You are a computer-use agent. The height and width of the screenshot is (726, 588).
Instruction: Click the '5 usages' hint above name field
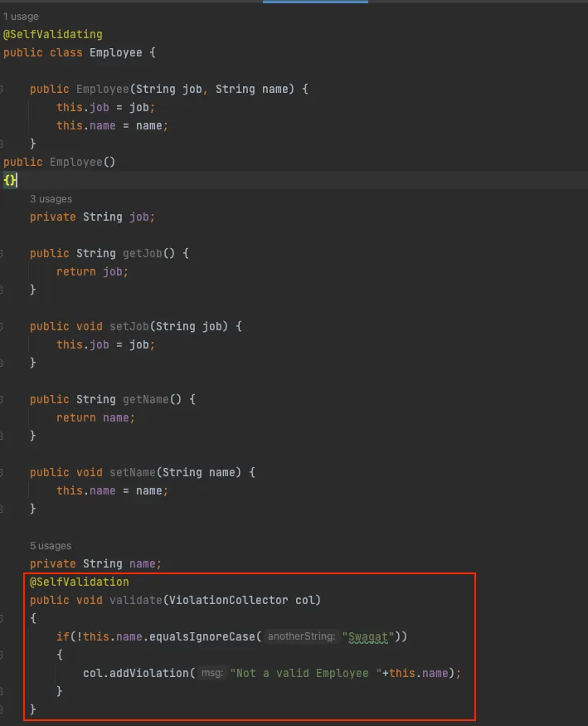[x=51, y=546]
